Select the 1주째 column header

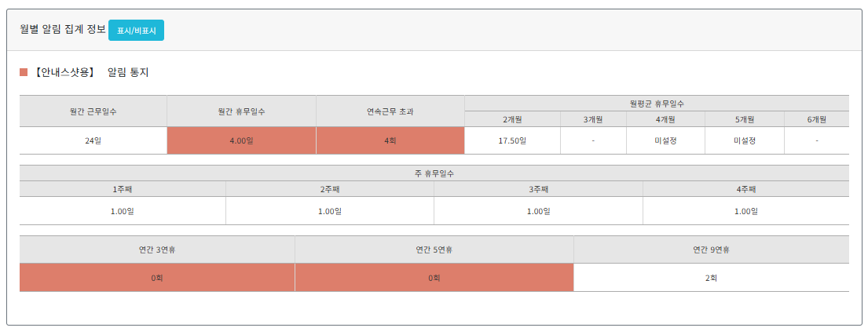coord(123,189)
